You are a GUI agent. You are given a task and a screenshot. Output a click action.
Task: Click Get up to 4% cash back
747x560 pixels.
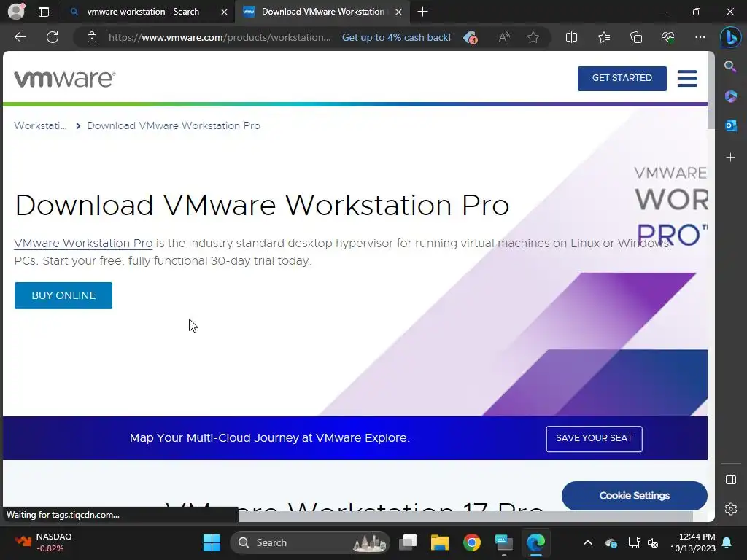tap(396, 38)
